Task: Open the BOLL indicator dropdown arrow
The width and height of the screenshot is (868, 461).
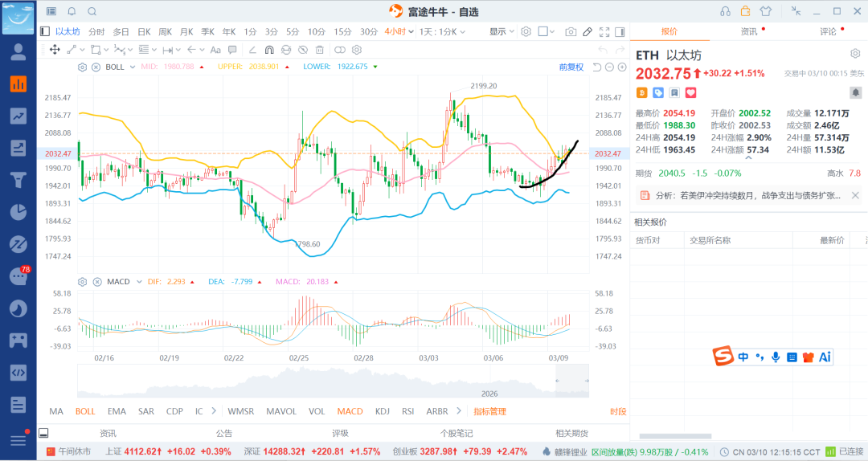Action: (130, 67)
